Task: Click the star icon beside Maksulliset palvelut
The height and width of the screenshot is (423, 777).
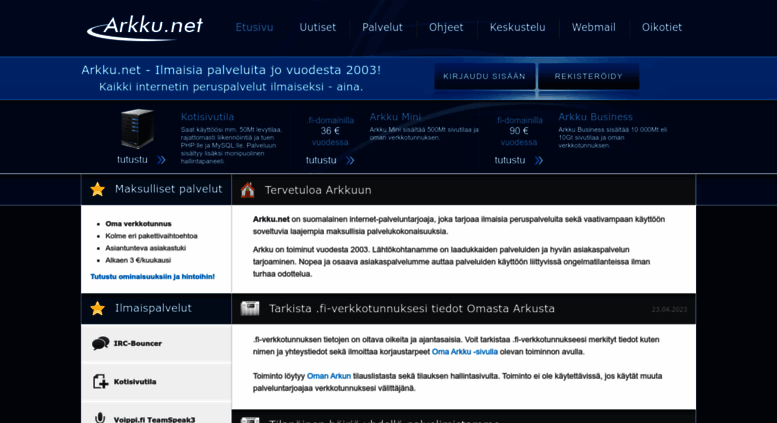Action: coord(98,189)
